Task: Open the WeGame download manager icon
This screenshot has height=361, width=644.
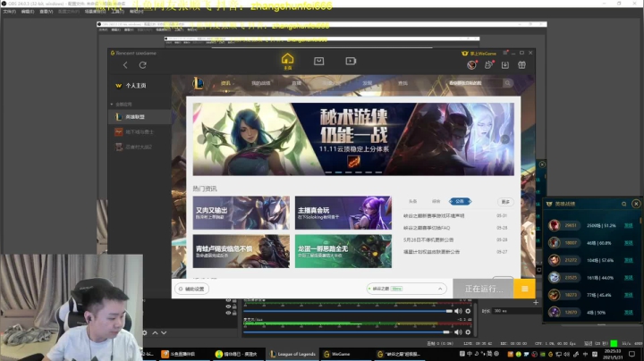Action: (x=505, y=65)
